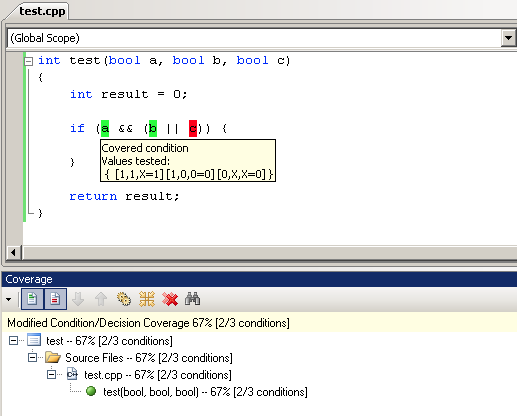
Task: Click the up arrow navigation icon
Action: click(101, 299)
